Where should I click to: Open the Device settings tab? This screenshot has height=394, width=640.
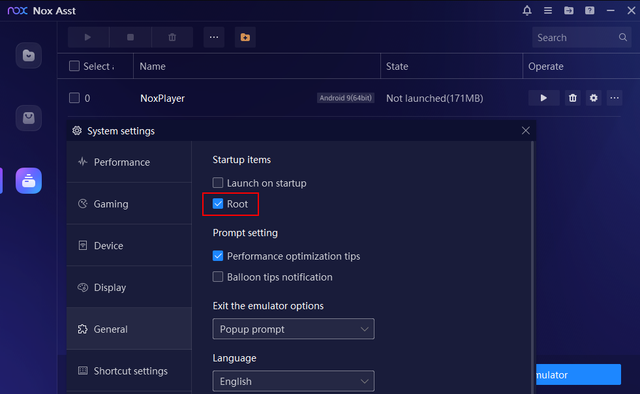pos(129,245)
